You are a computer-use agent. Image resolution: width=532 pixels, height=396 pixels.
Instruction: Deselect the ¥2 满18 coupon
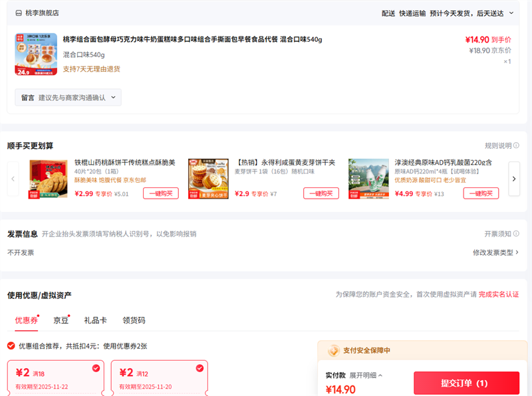(96, 368)
